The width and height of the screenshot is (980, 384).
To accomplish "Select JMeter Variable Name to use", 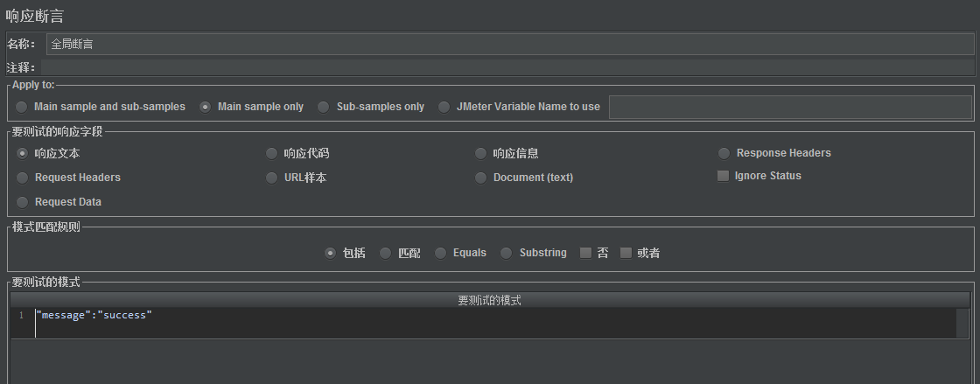I will coord(444,107).
